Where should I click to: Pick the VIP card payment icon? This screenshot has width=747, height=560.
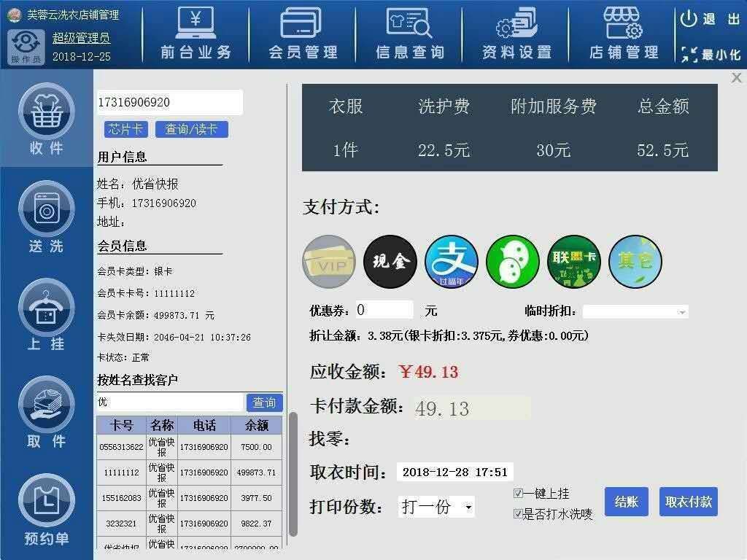coord(329,262)
